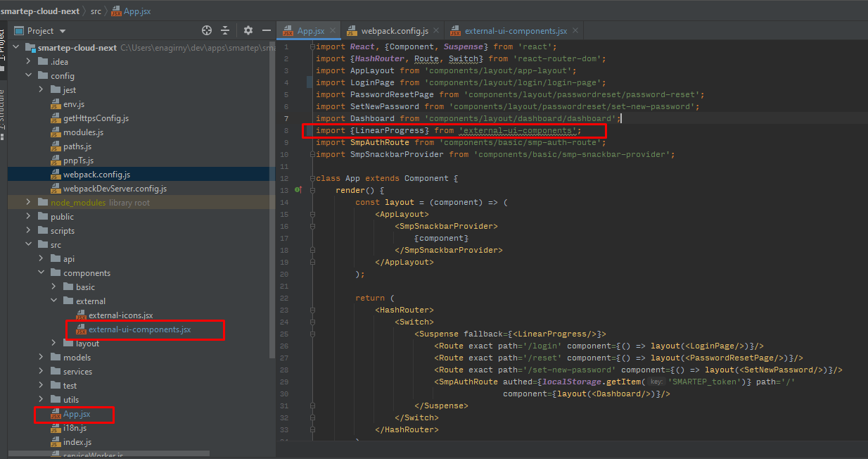Screen dimensions: 868x459
Task: Click the Collapse All icon in Project panel
Action: (x=225, y=30)
